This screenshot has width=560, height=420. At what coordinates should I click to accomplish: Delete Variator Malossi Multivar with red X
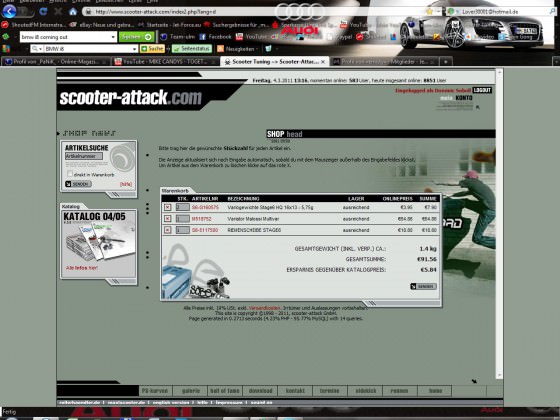(x=168, y=219)
